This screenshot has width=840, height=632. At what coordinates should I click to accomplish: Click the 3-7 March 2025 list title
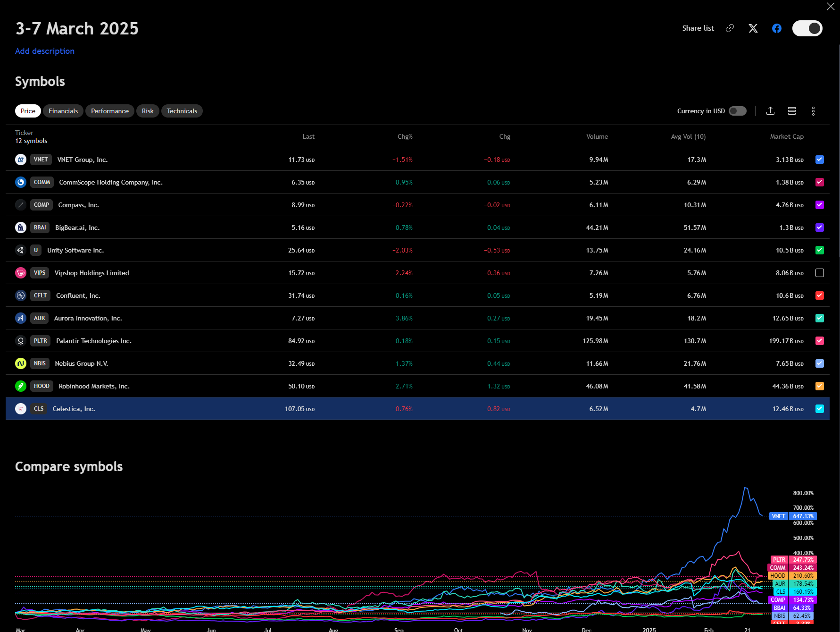point(77,29)
